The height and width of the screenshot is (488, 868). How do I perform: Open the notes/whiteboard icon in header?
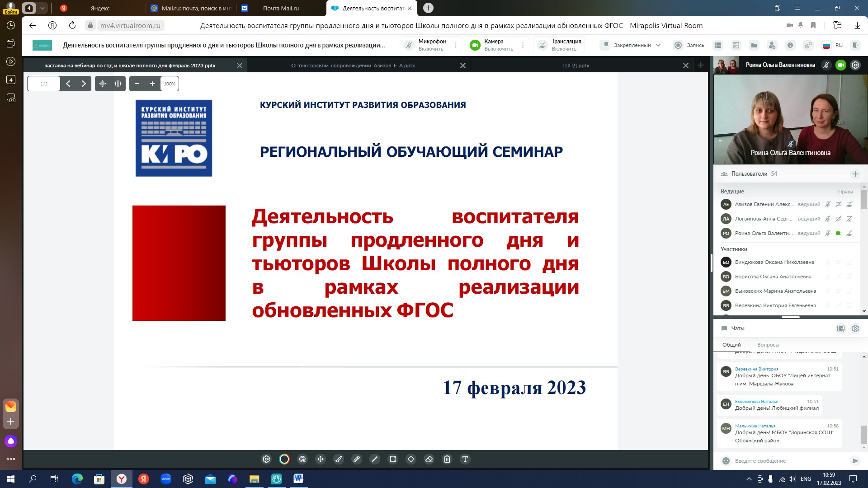[x=736, y=45]
